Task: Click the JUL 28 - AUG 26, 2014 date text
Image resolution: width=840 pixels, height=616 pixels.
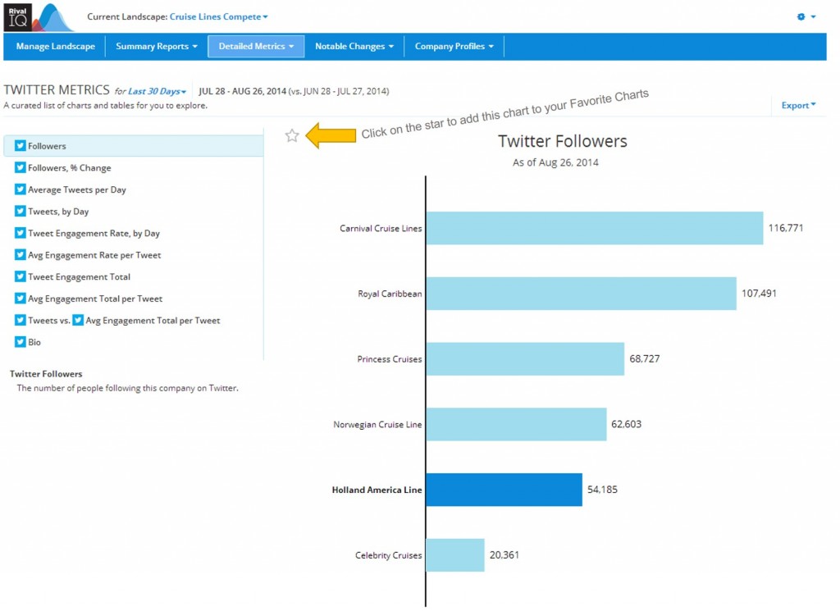Action: point(242,91)
